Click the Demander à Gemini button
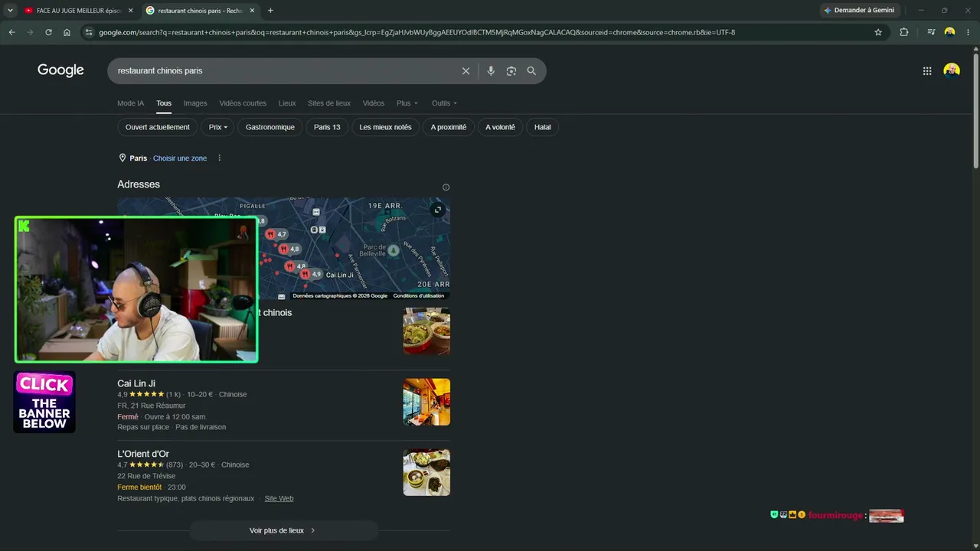Image resolution: width=980 pixels, height=551 pixels. click(x=859, y=10)
